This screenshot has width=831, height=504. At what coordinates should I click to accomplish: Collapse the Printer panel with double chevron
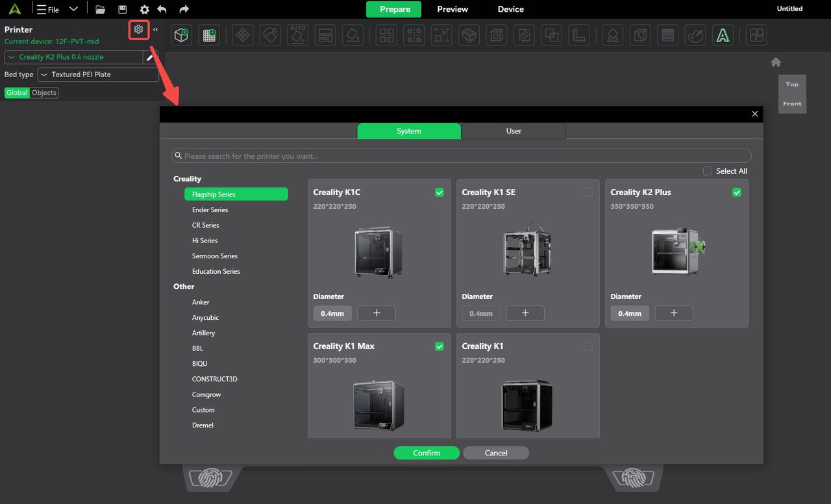[x=155, y=29]
